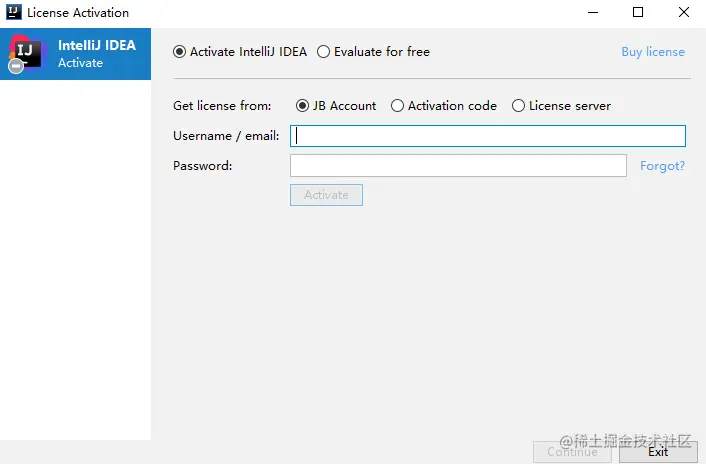Click the Activate button

(x=326, y=195)
